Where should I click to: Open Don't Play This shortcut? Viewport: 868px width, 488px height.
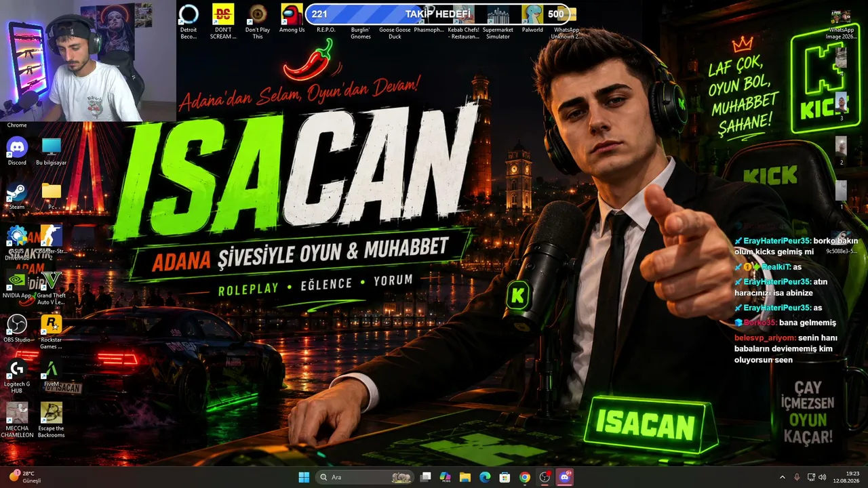(258, 22)
